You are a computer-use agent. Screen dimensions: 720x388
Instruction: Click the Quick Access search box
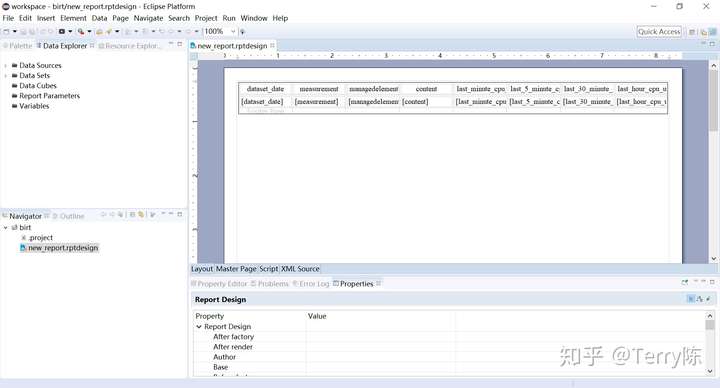click(x=659, y=31)
